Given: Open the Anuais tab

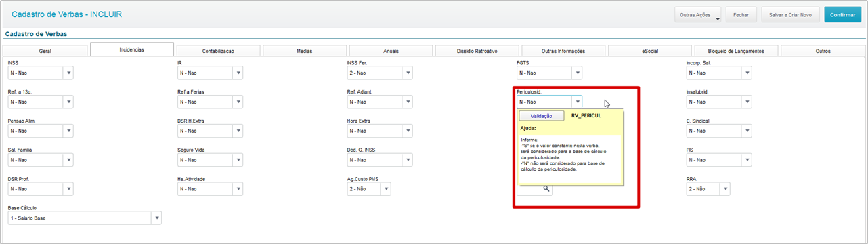Looking at the screenshot, I should (x=391, y=51).
